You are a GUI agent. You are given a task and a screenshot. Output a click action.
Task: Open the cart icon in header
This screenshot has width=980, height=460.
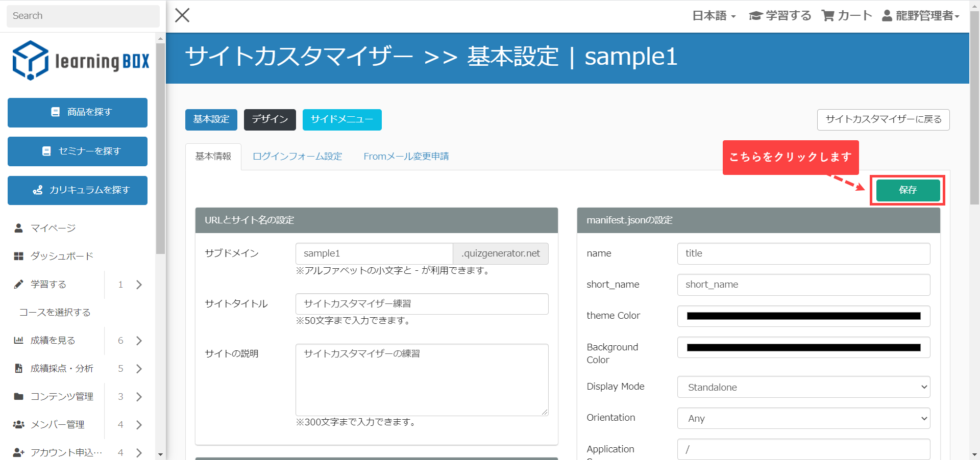827,16
